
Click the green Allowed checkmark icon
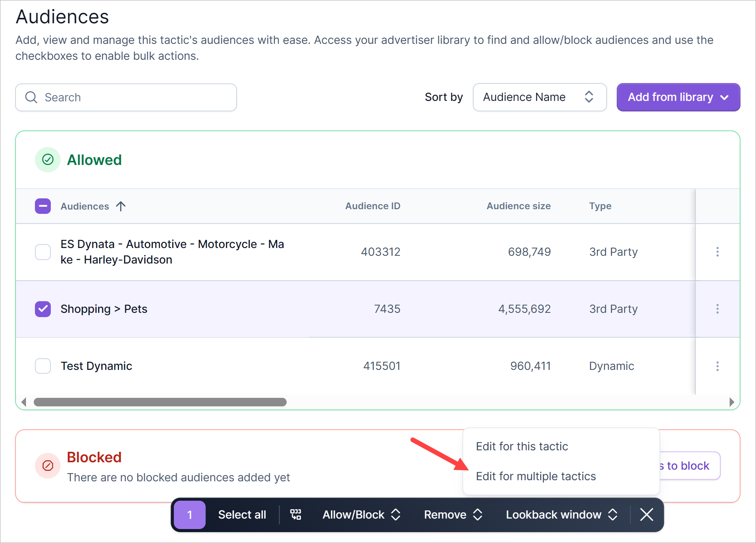coord(48,160)
